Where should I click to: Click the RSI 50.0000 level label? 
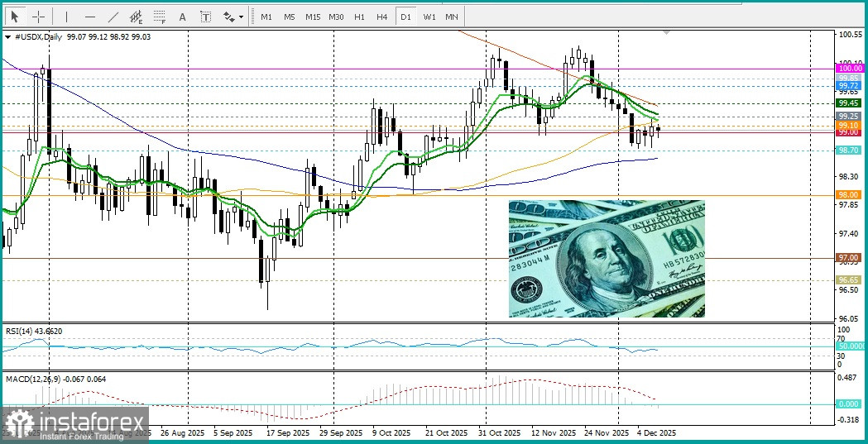(x=851, y=346)
